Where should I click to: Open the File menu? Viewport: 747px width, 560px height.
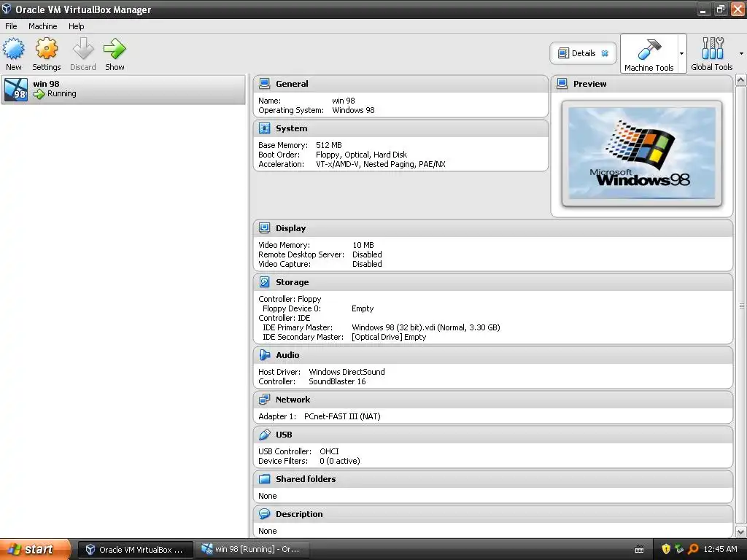(11, 26)
